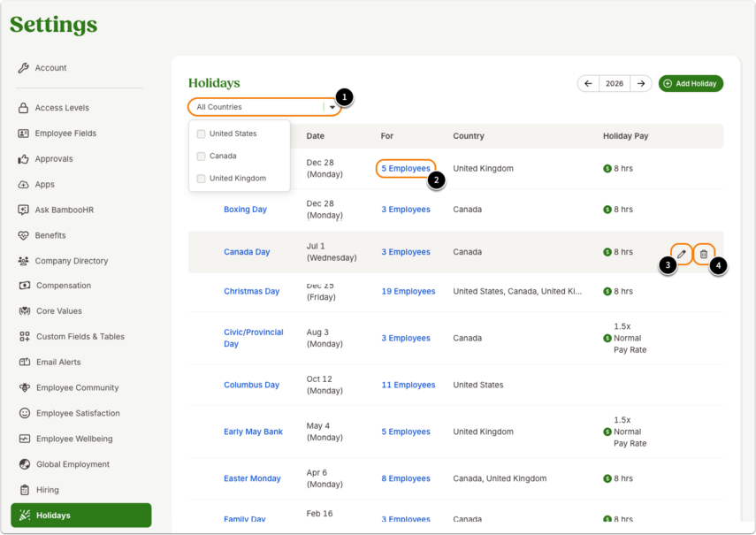Open the Columbus Day holiday link

click(251, 385)
